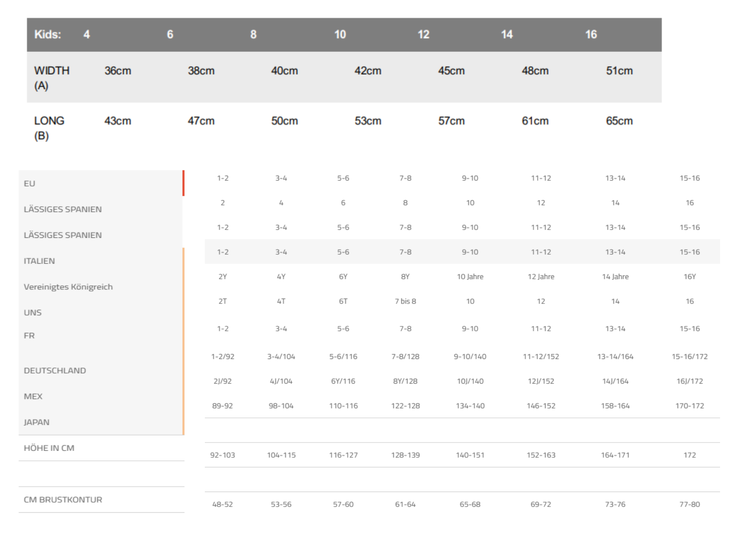This screenshot has width=756, height=546.
Task: Click the 16J/172 size cell
Action: [690, 381]
